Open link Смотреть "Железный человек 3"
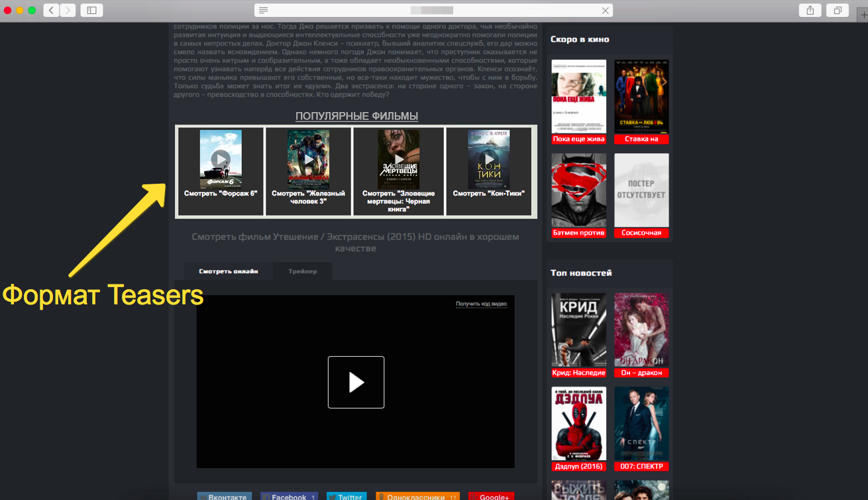Image resolution: width=868 pixels, height=500 pixels. click(308, 197)
